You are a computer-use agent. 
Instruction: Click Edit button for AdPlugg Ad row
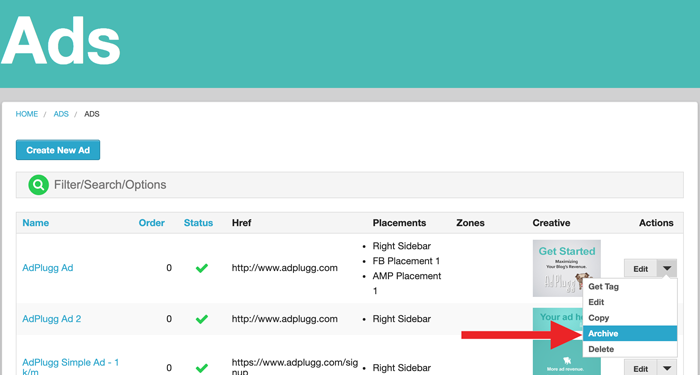click(x=641, y=269)
